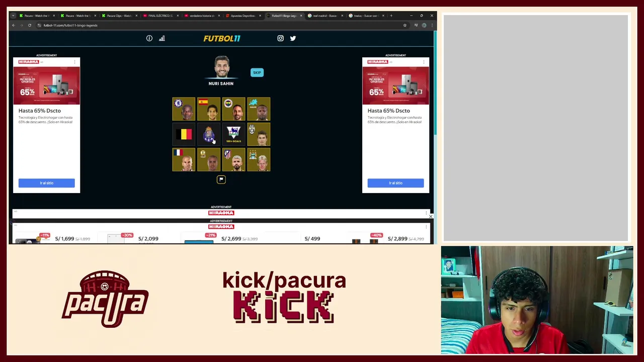Open the tab search dropdown arrow
Viewport: 644px width, 362px height.
click(x=13, y=16)
